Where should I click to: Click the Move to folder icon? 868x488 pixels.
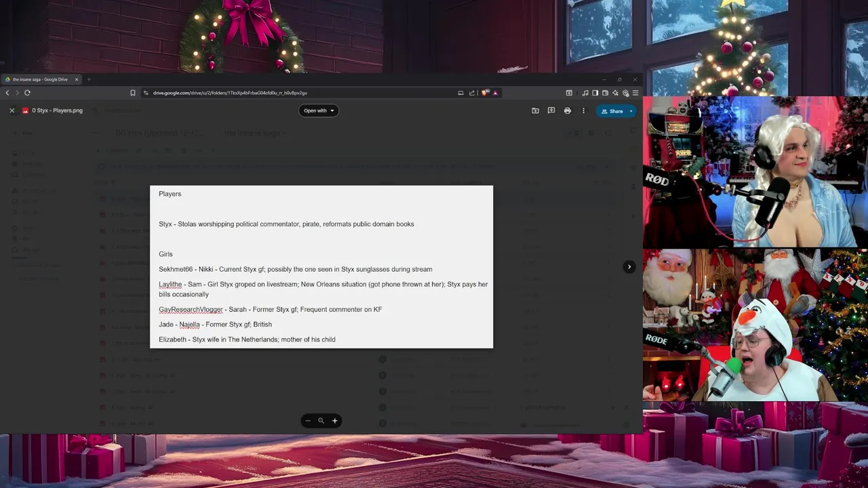[535, 110]
